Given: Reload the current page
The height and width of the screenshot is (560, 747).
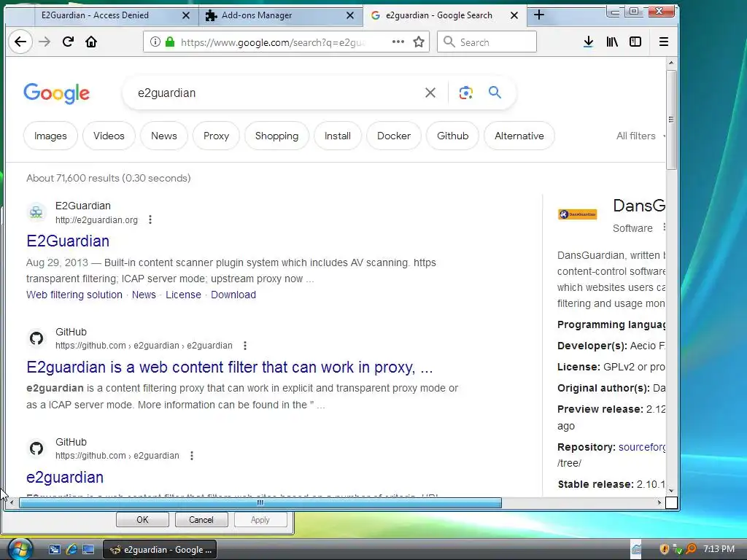Looking at the screenshot, I should [68, 42].
